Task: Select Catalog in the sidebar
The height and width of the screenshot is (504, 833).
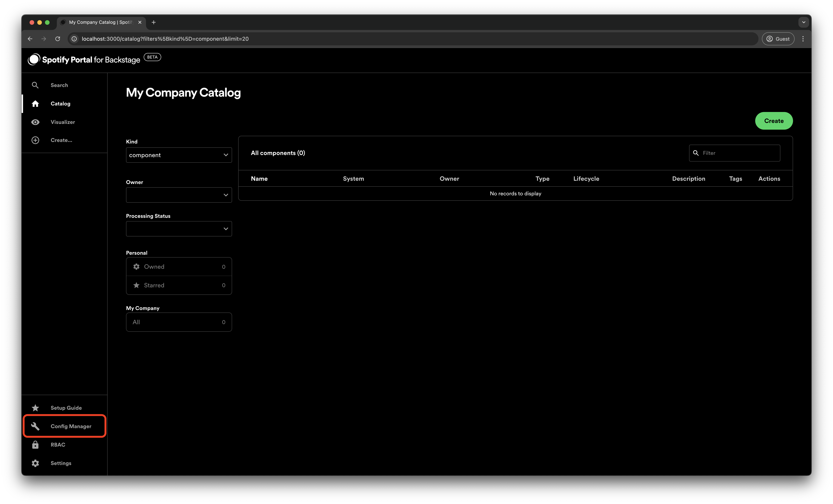Action: tap(64, 104)
